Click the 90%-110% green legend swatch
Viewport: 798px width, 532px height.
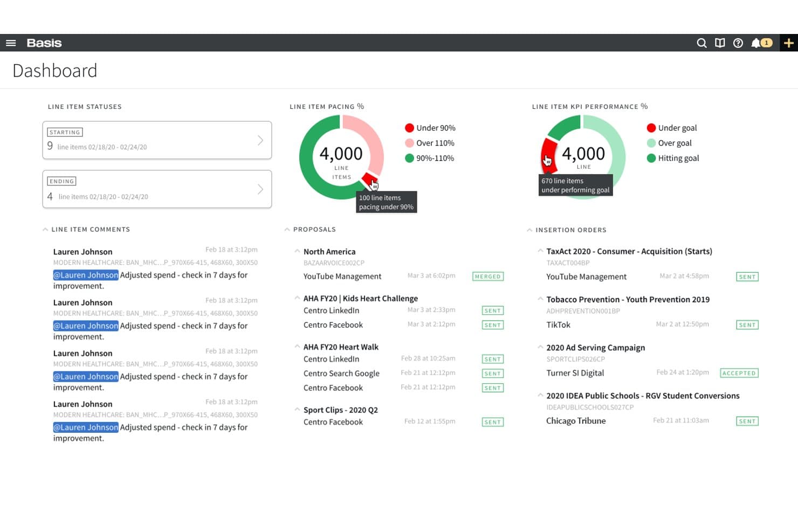[x=409, y=158]
